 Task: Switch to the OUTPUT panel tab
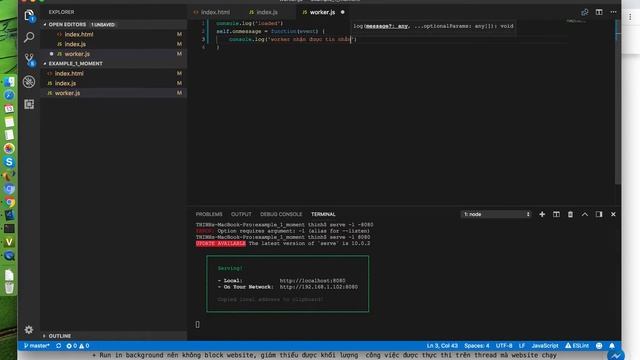241,214
